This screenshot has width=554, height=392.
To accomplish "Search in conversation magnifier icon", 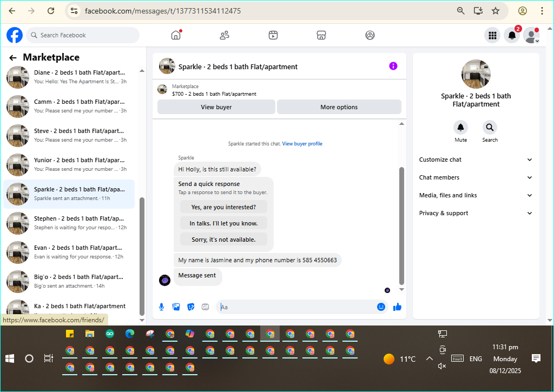I will (x=490, y=128).
